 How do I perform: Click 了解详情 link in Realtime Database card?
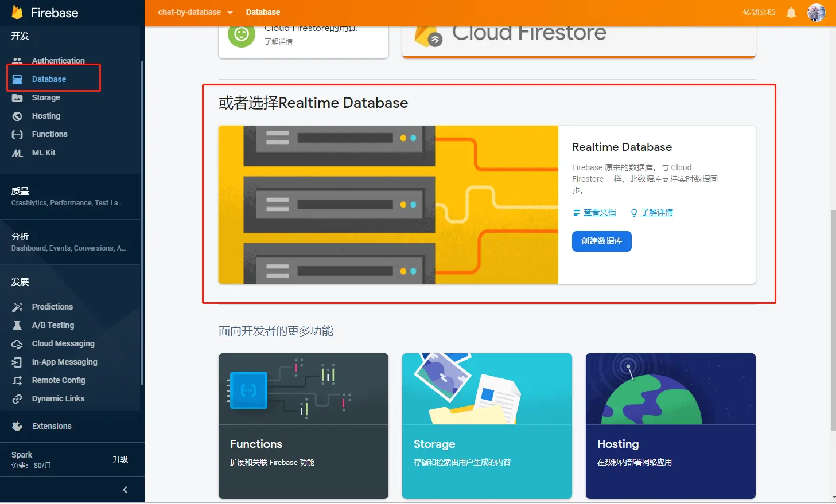pos(657,213)
